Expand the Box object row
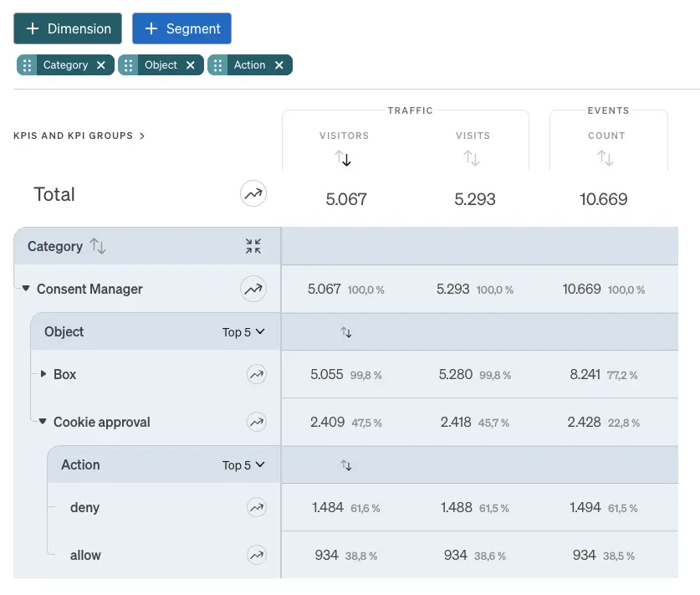This screenshot has height=595, width=700. (43, 374)
